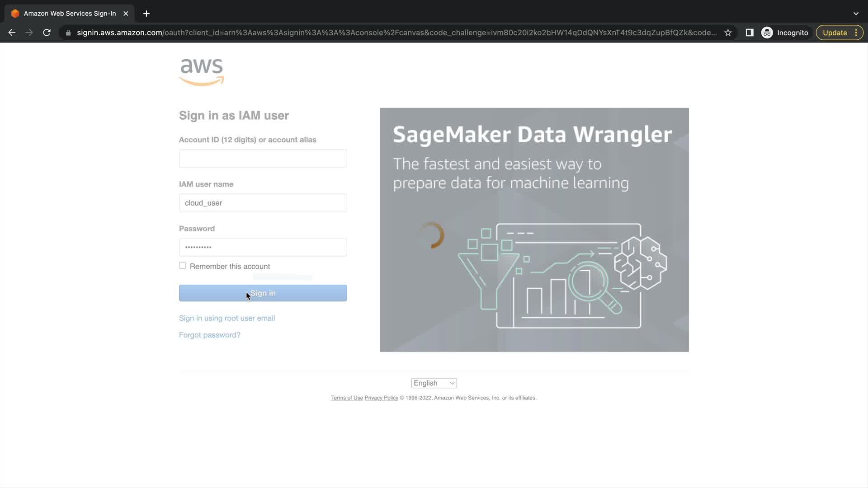View site lock information
This screenshot has height=488, width=868.
click(x=68, y=33)
